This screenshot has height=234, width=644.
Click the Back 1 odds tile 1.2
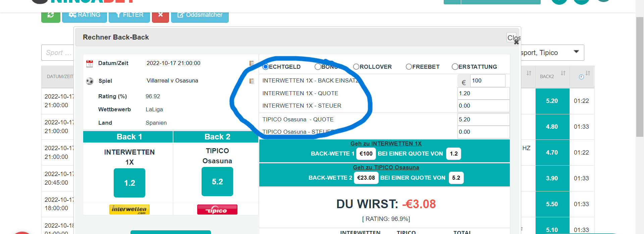[x=129, y=183]
